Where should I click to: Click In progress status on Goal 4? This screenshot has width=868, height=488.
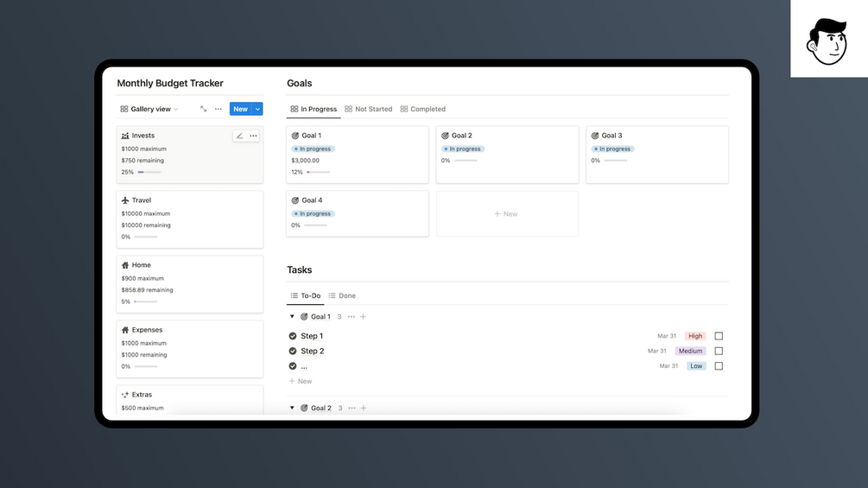pos(313,213)
